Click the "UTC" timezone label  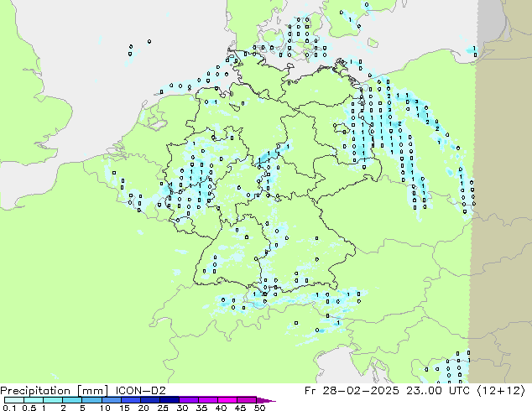click(x=459, y=391)
